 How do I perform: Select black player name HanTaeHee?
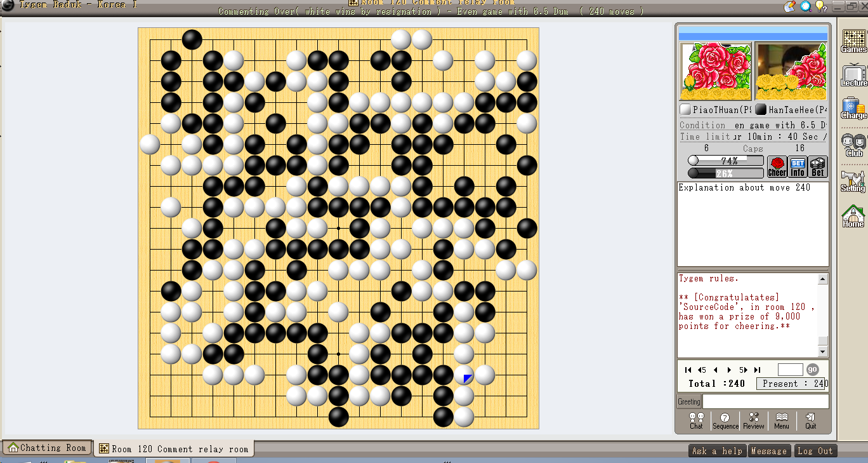tap(798, 110)
